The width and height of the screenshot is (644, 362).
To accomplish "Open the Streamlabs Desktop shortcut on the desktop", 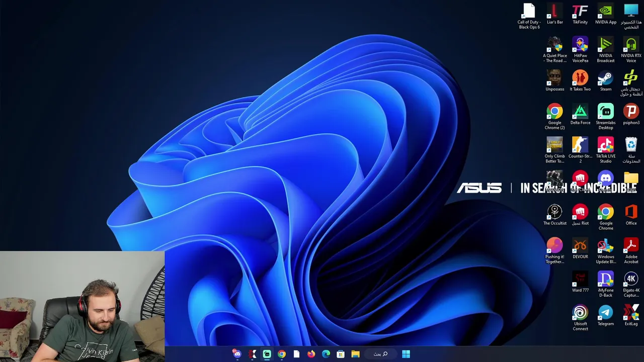I will [606, 117].
